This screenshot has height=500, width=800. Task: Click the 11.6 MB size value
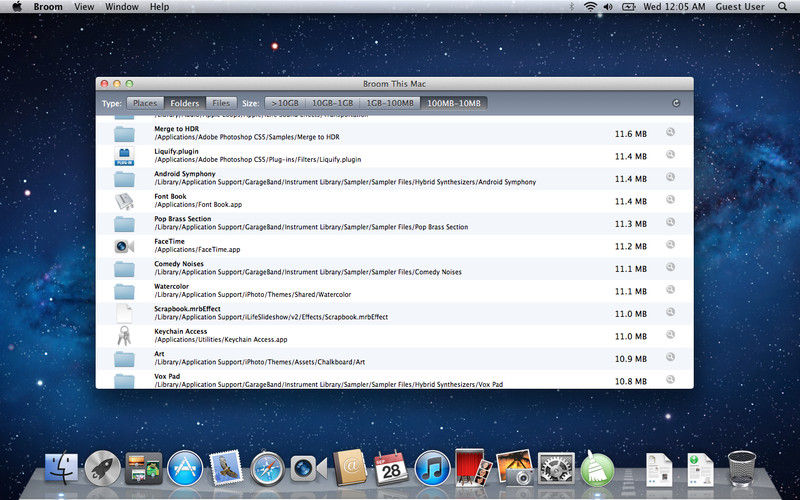(x=631, y=134)
